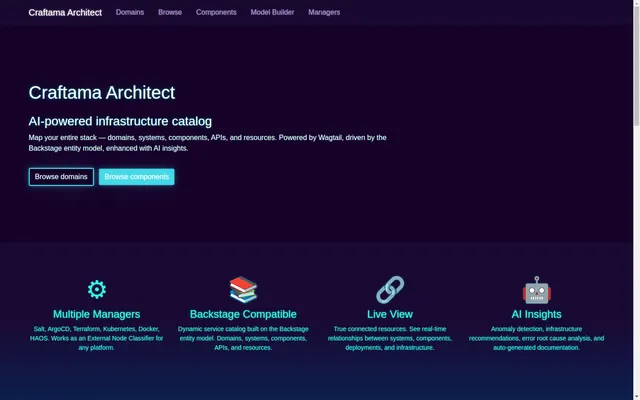Click the vertical page scrollbar thumb
Image resolution: width=640 pixels, height=400 pixels.
click(x=636, y=65)
